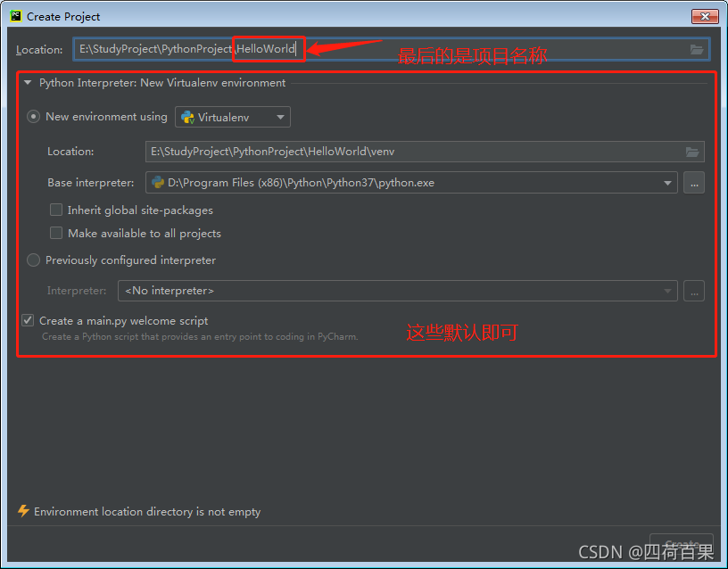Click the browse folder icon in venv Location field
This screenshot has height=569, width=728.
pyautogui.click(x=691, y=152)
